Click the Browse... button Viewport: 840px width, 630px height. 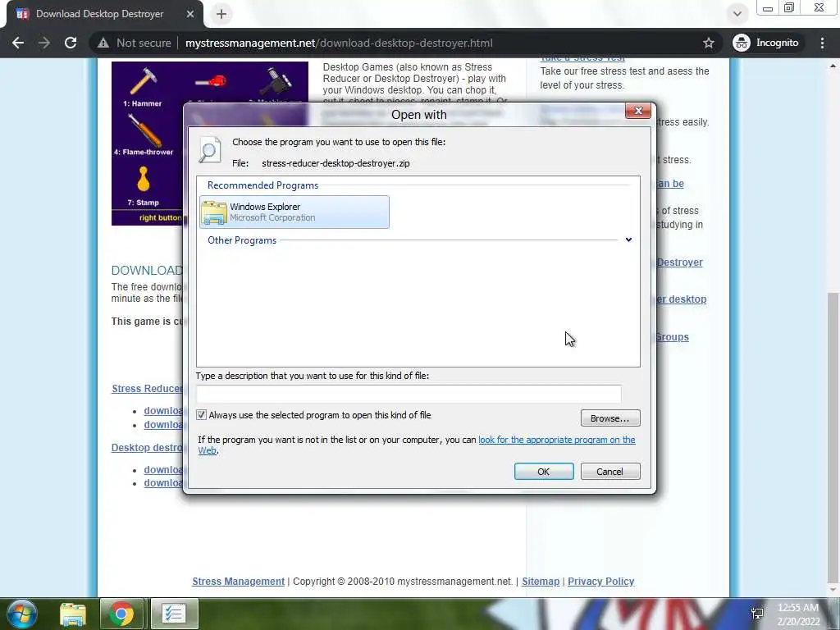tap(610, 418)
